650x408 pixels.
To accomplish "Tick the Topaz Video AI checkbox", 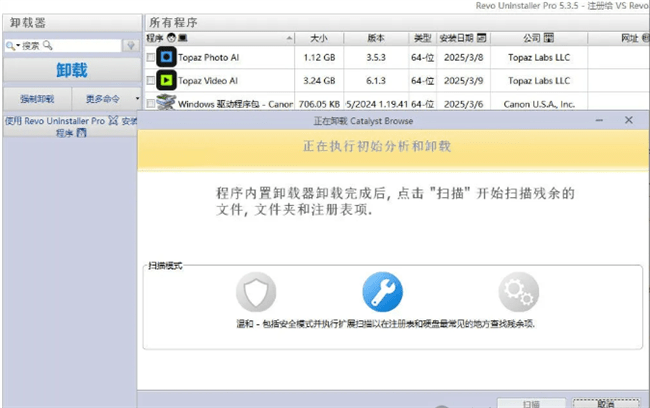I will pos(150,80).
